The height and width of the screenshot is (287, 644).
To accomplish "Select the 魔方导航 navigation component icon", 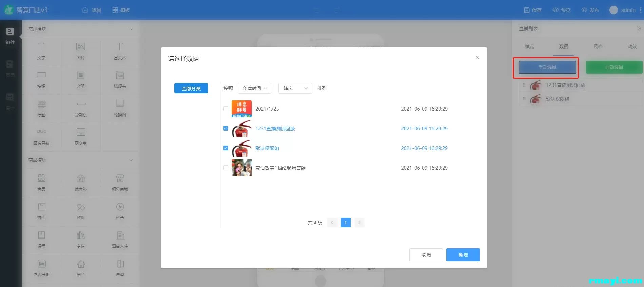I will (x=42, y=131).
